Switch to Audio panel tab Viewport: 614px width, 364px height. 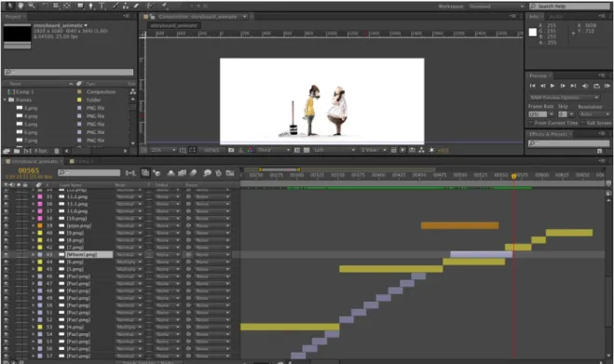coord(556,17)
